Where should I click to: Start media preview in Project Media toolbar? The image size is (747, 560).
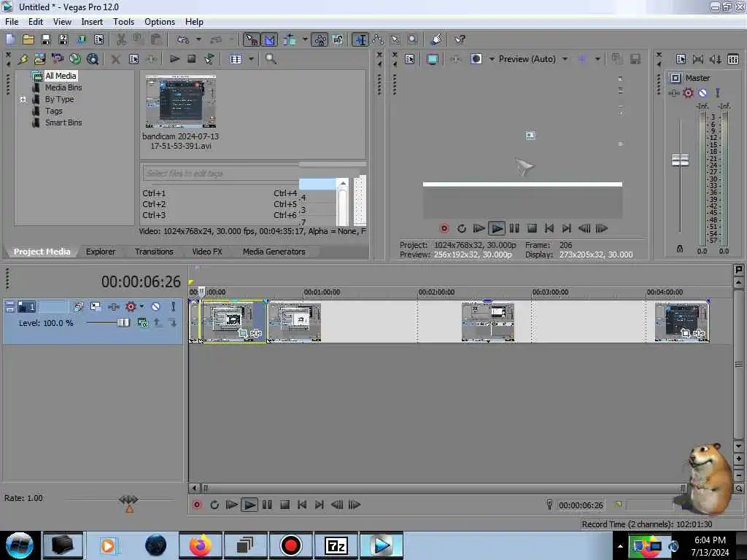coord(174,59)
